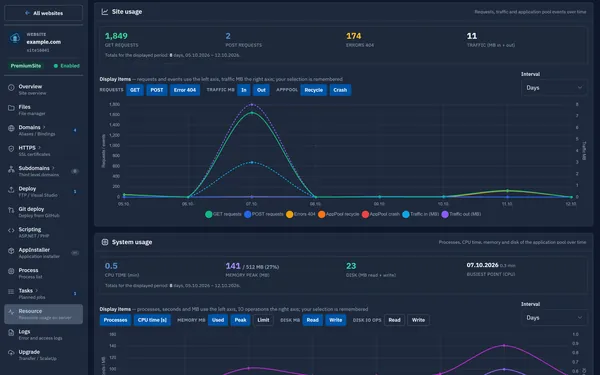Enable Memory MB Limit series
This screenshot has height=375, width=600.
[263, 320]
